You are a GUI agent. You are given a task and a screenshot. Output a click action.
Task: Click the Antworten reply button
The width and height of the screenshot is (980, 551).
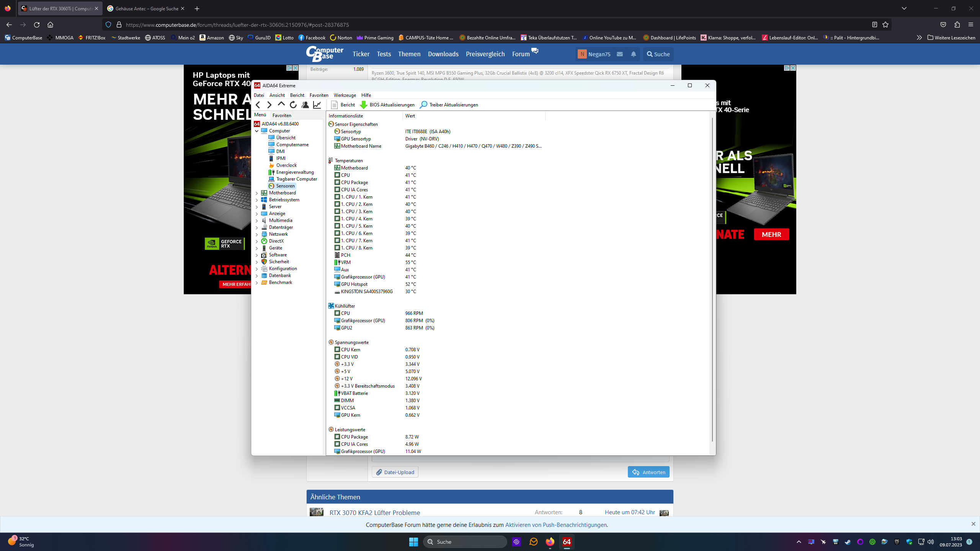pyautogui.click(x=648, y=472)
